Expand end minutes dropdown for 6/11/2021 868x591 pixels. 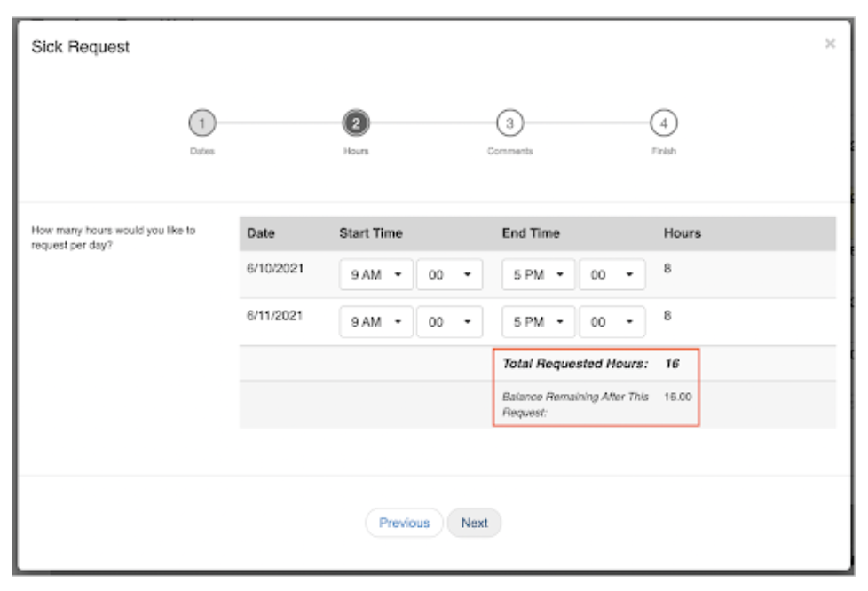click(612, 323)
